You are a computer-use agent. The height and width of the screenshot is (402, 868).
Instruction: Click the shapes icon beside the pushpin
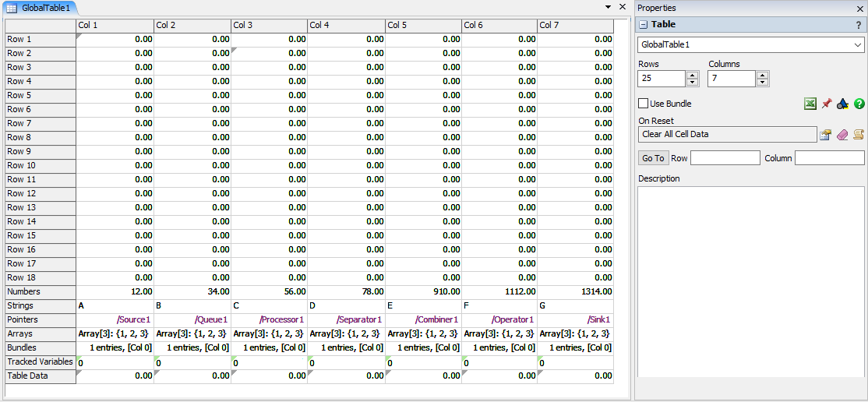click(x=842, y=104)
